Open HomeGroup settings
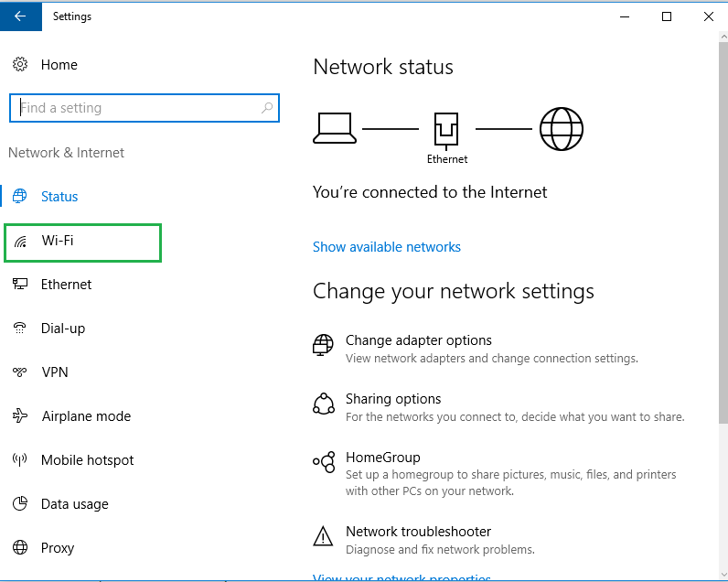 [x=382, y=458]
